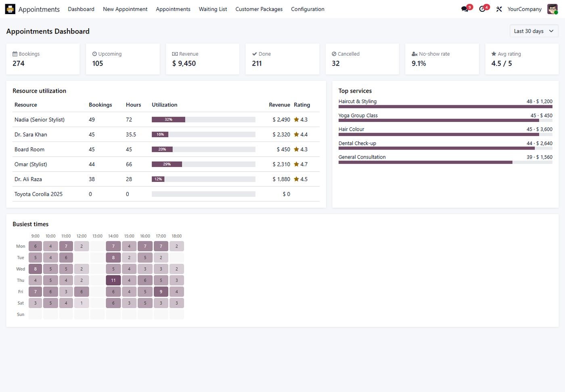Image resolution: width=565 pixels, height=392 pixels.
Task: Open the Bookings 274 card
Action: pos(43,59)
